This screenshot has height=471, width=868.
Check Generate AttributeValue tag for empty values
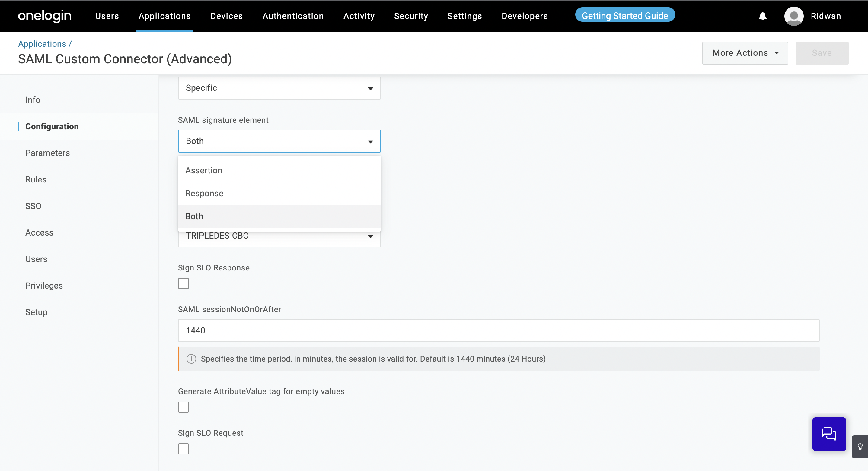pyautogui.click(x=183, y=407)
